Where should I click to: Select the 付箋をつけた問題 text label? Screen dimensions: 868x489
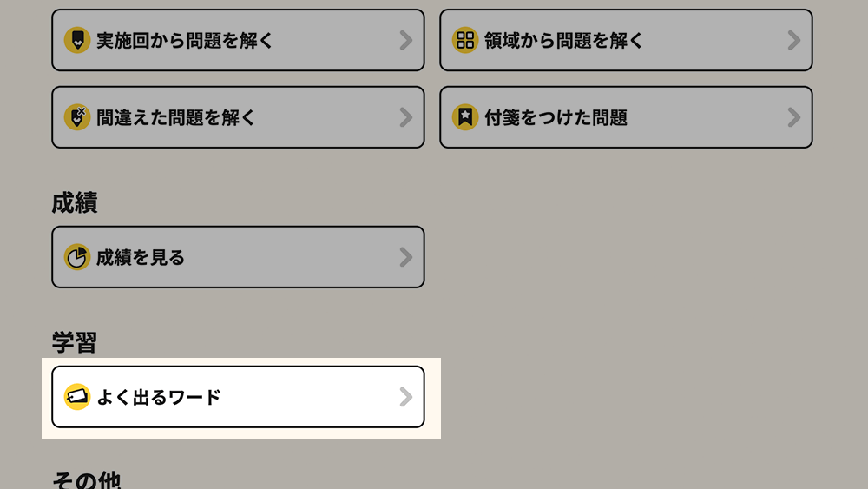556,117
